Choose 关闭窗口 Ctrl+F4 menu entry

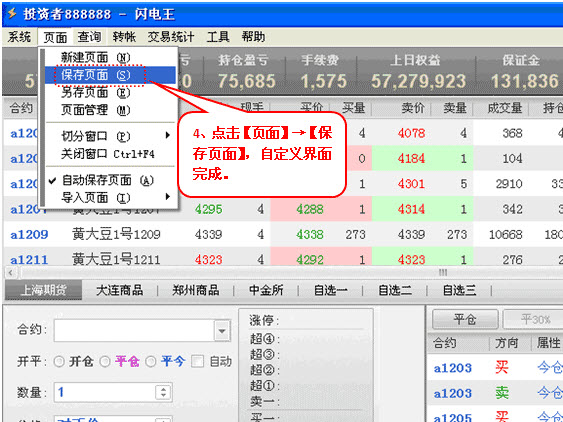point(110,154)
